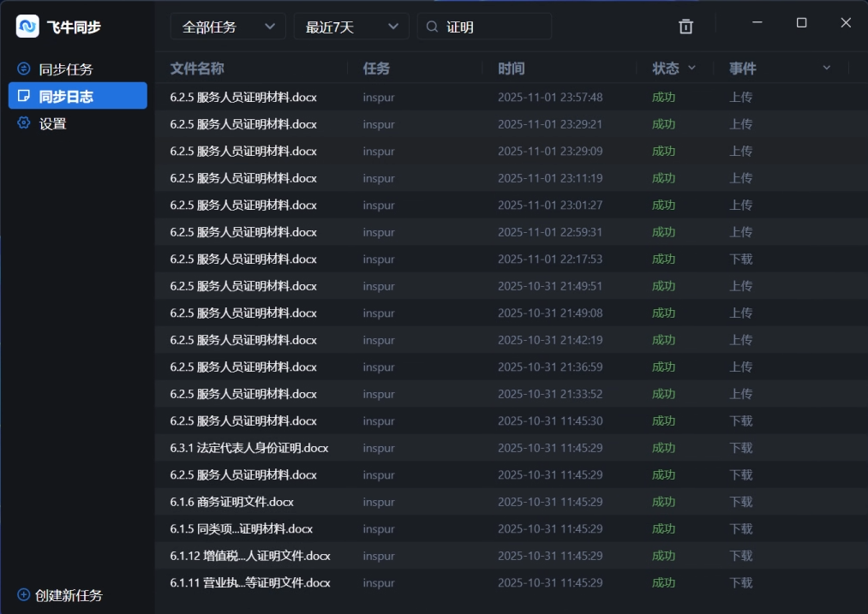Clear logs with the trash can icon
868x614 pixels.
(685, 27)
